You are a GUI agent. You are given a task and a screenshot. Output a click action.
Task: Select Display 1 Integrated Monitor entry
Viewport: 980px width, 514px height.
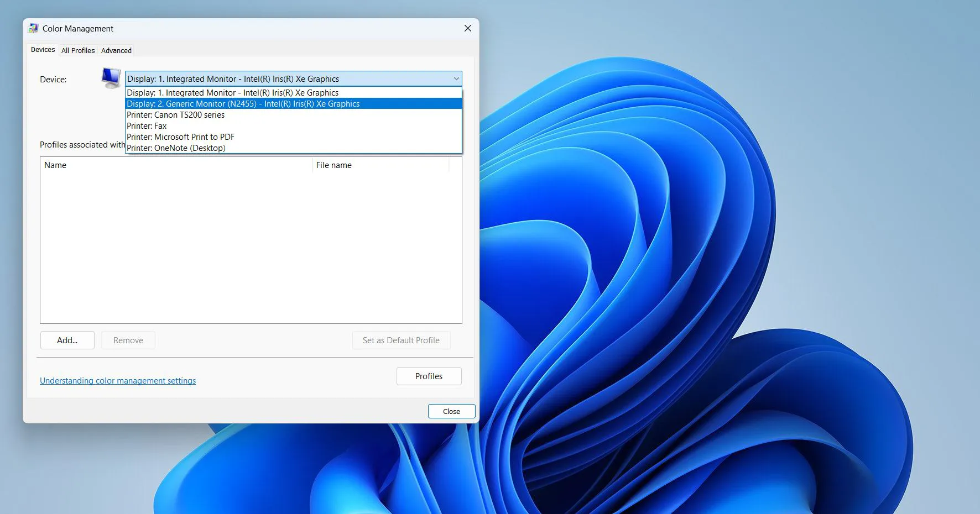coord(232,92)
